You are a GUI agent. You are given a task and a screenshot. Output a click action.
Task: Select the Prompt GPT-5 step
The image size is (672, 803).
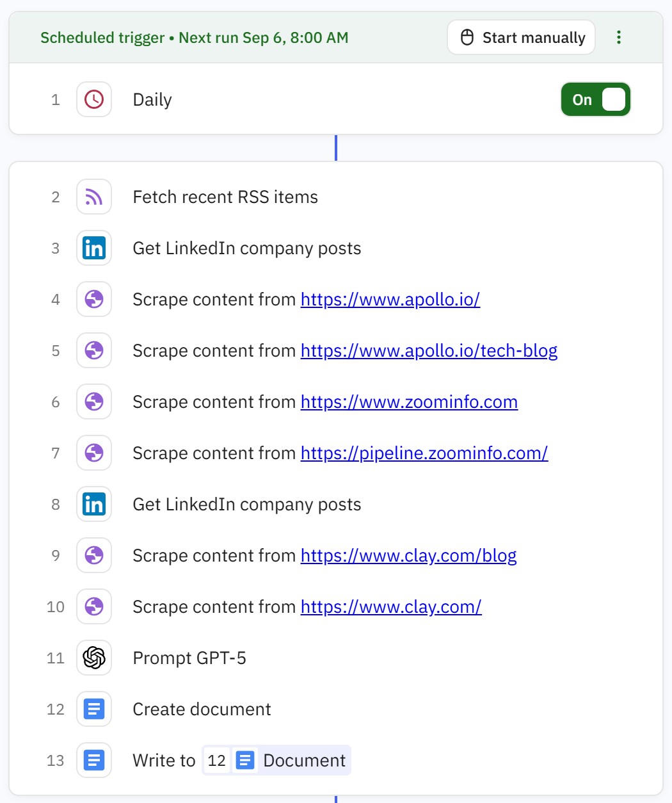189,658
